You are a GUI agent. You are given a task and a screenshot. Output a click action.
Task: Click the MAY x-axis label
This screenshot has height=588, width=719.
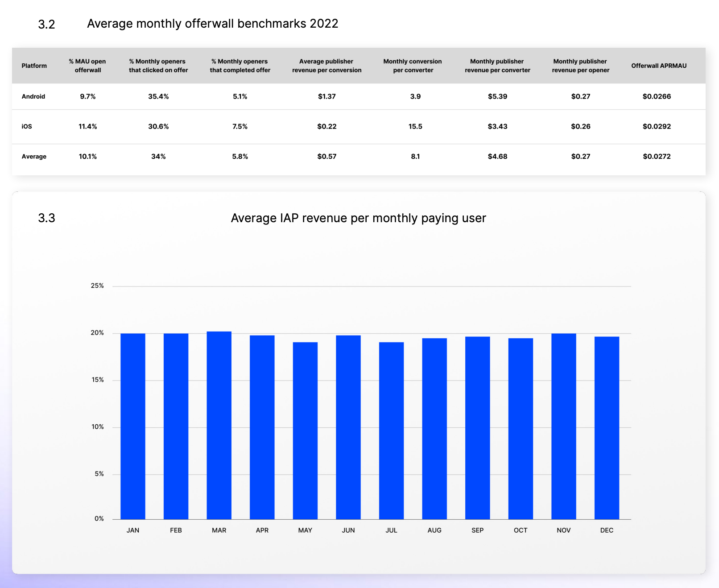click(x=305, y=530)
